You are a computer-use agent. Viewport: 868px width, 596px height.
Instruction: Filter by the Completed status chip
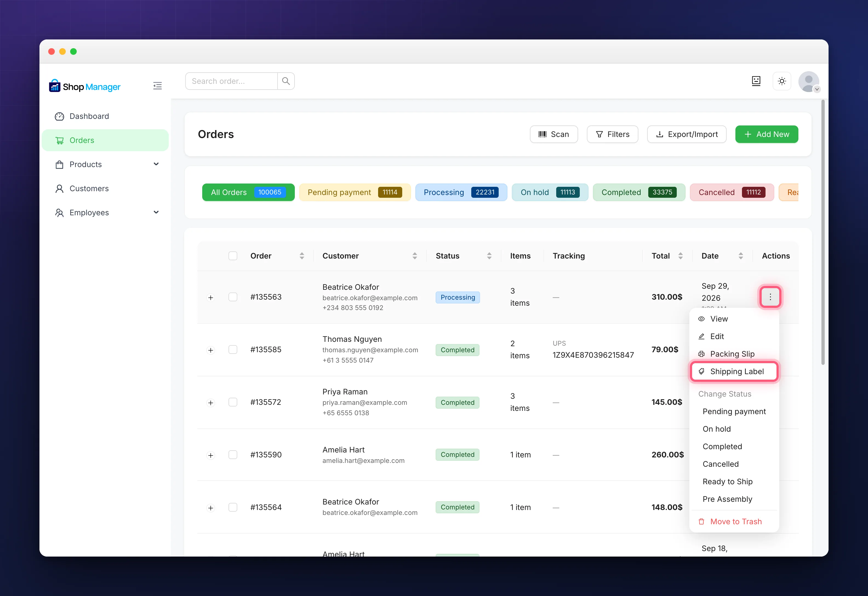click(639, 192)
